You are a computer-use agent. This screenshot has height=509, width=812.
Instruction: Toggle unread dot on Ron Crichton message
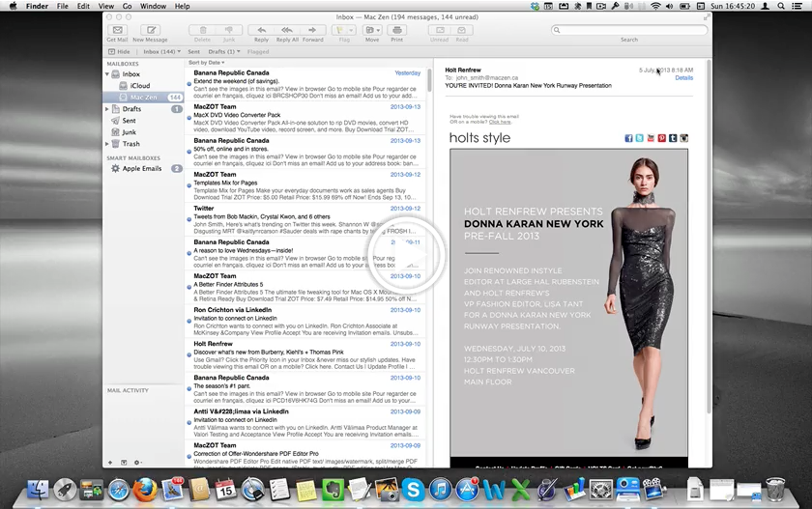pos(189,321)
